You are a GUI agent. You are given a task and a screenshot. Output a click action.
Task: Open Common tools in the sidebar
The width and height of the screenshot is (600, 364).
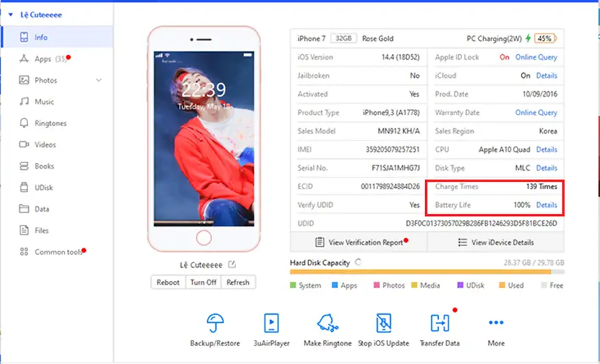tap(58, 252)
